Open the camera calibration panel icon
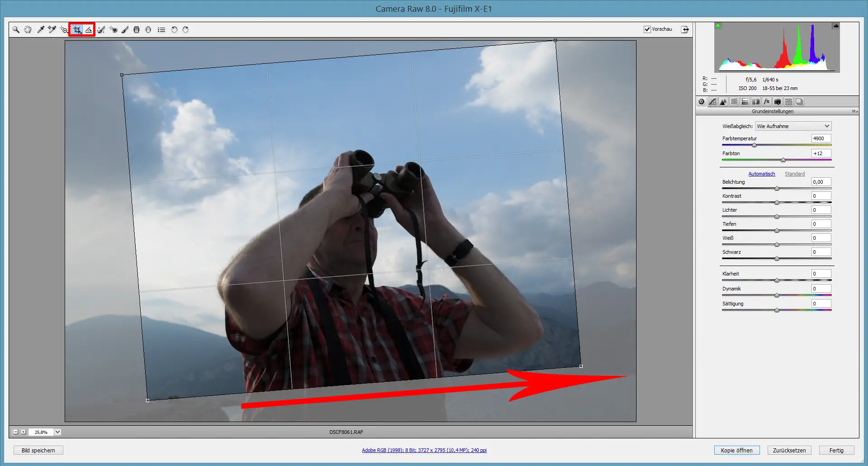The height and width of the screenshot is (466, 868). (778, 101)
